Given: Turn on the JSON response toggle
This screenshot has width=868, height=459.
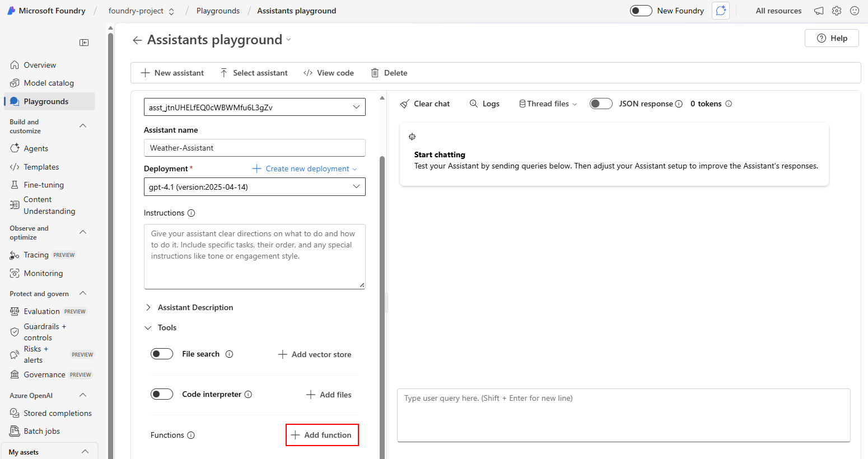Looking at the screenshot, I should pos(601,104).
